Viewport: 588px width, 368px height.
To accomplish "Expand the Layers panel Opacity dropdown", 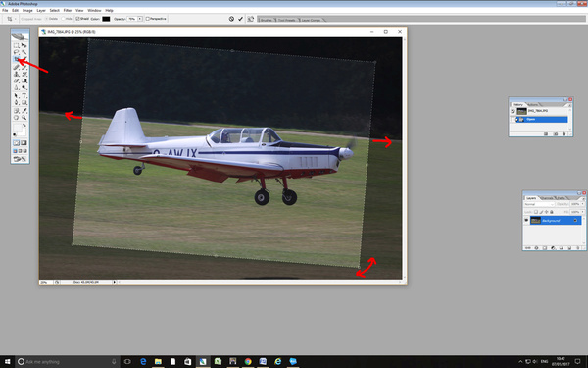I will [583, 204].
